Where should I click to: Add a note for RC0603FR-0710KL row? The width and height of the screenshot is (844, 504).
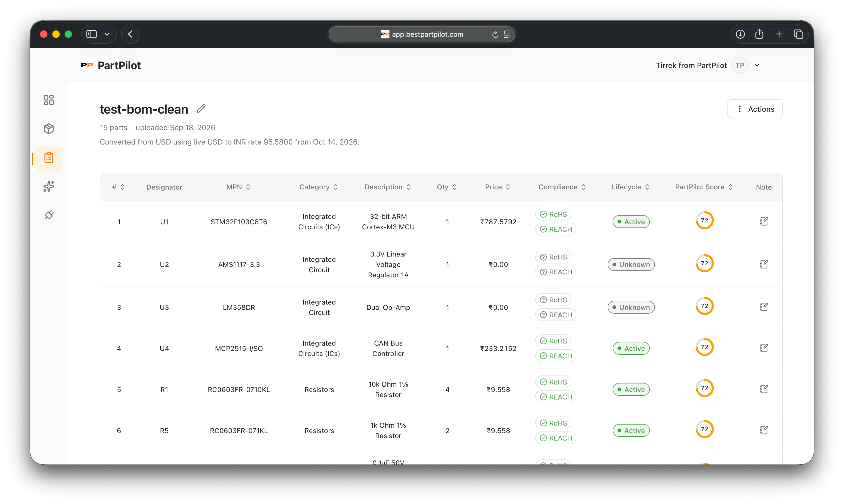click(x=763, y=389)
